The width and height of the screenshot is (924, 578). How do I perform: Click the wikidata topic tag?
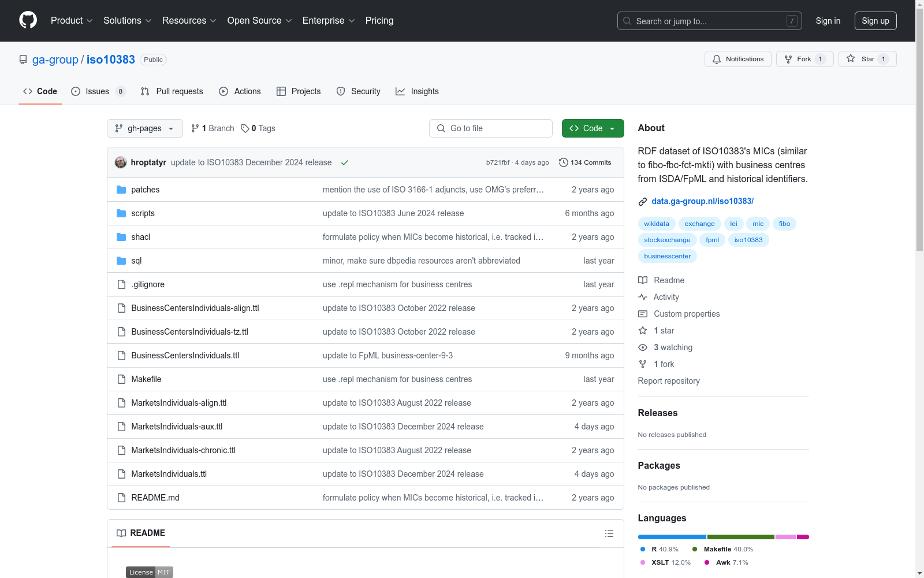click(x=657, y=224)
